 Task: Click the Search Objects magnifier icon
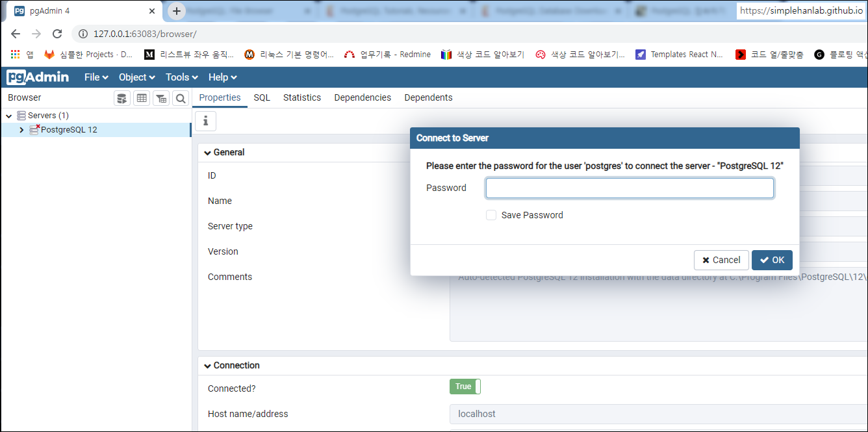tap(181, 98)
